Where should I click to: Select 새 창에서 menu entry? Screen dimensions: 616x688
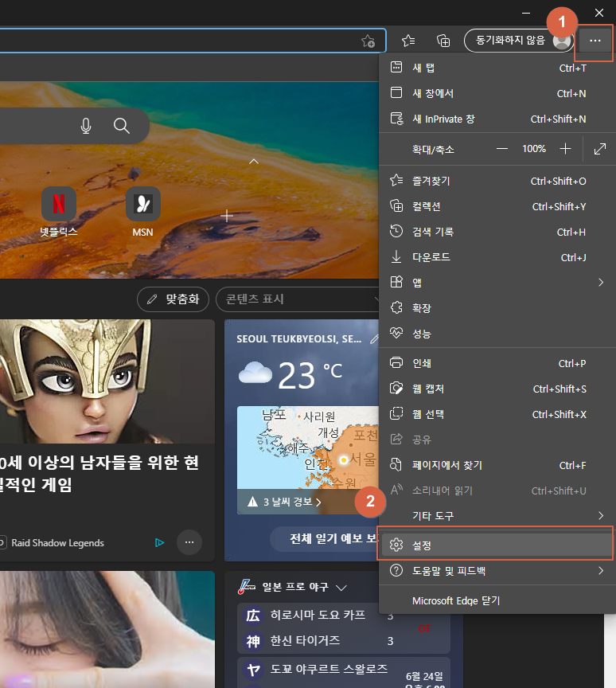[x=497, y=93]
